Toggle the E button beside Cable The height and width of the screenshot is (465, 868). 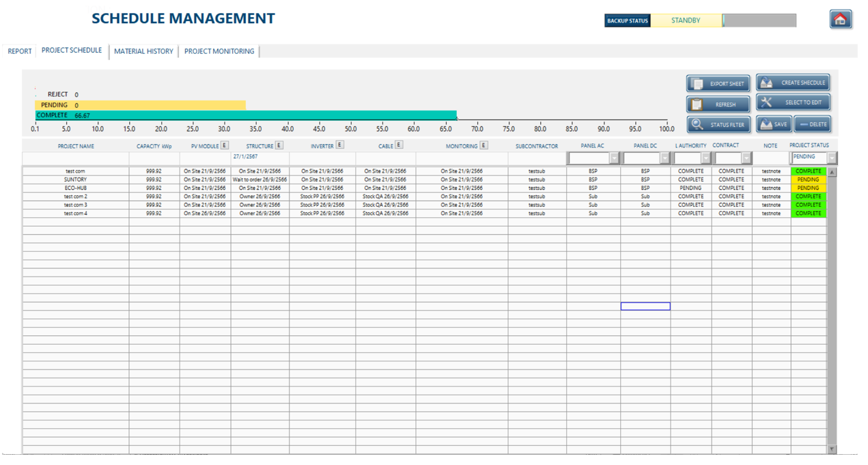click(399, 145)
